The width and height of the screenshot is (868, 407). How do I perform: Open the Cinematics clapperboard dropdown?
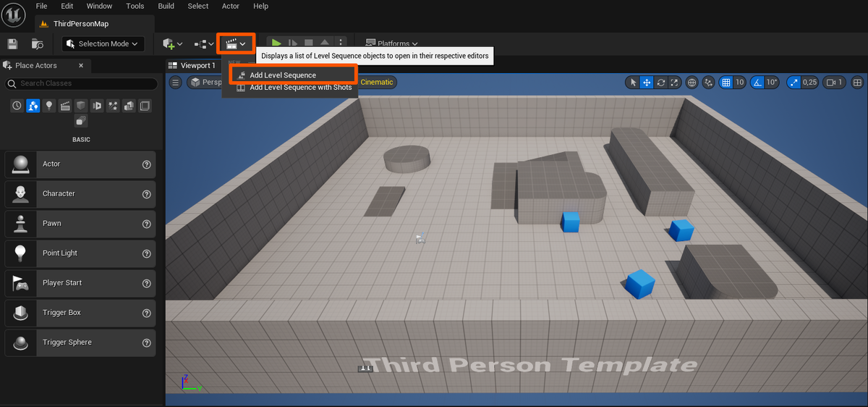click(x=236, y=44)
